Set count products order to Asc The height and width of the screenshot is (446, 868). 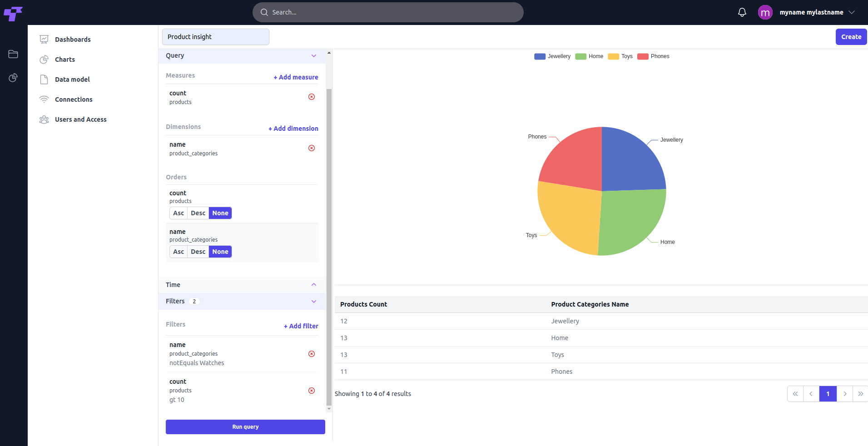coord(179,213)
